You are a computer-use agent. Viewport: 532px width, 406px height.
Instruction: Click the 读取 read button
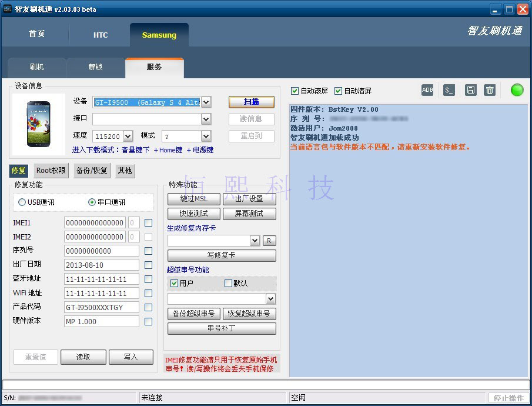(83, 357)
